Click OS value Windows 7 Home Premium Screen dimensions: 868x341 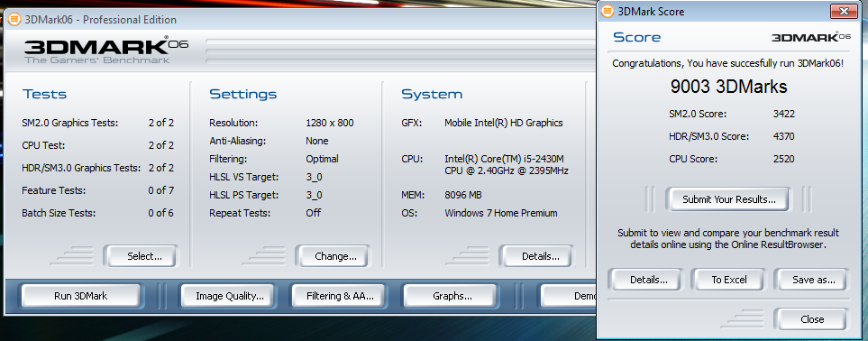[501, 213]
